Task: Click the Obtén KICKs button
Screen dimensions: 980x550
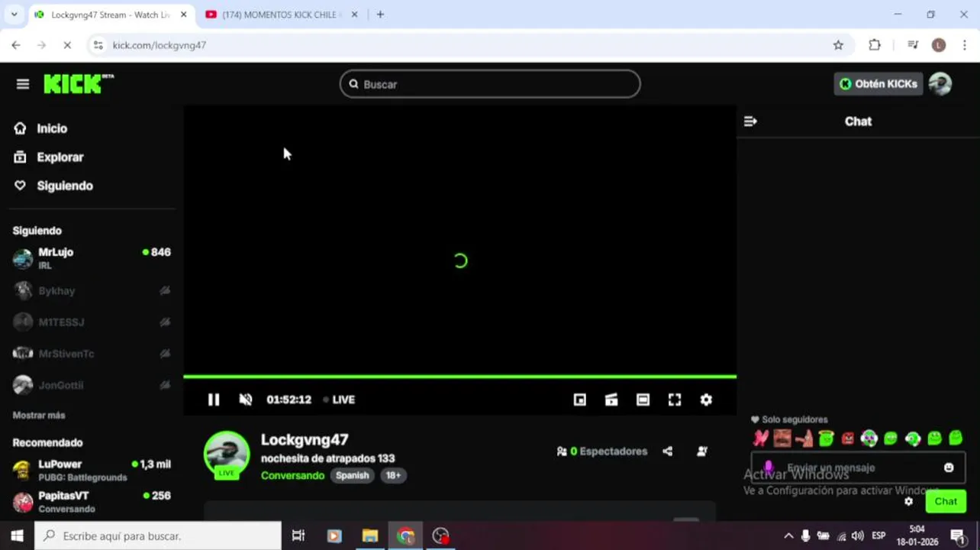Action: coord(878,84)
